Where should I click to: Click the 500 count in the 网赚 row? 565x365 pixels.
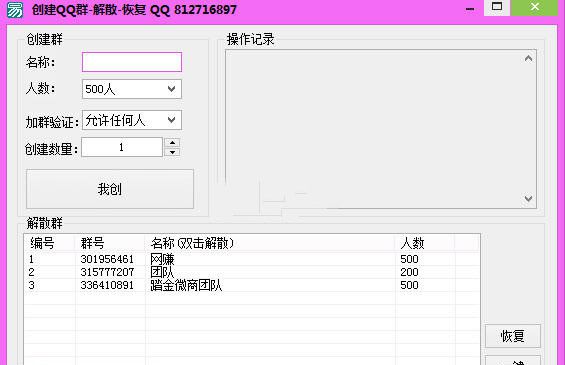point(409,259)
